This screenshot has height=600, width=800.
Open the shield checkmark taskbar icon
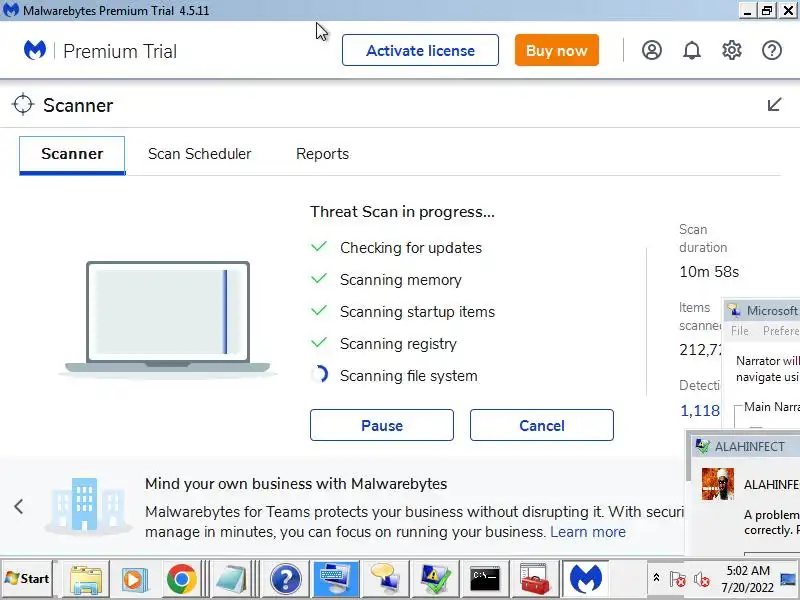(x=435, y=579)
